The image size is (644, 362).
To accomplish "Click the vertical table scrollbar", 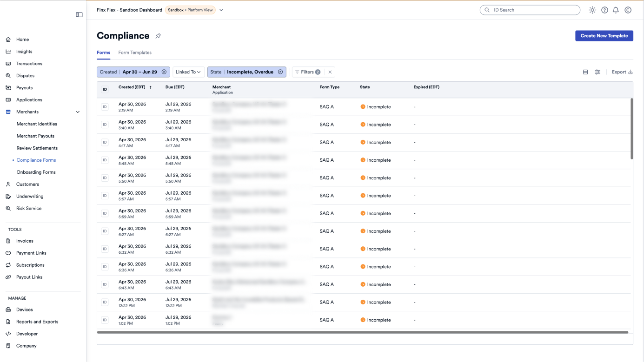I will click(x=631, y=129).
